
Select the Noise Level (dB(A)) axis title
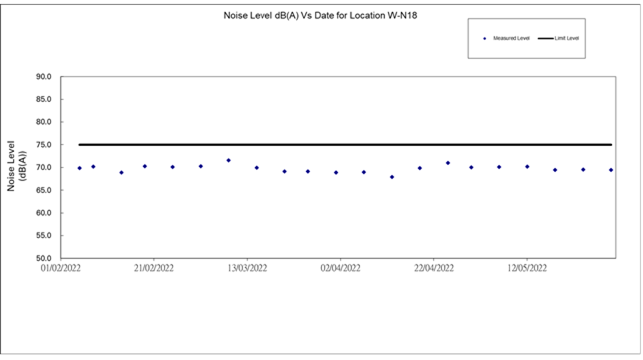pos(16,166)
